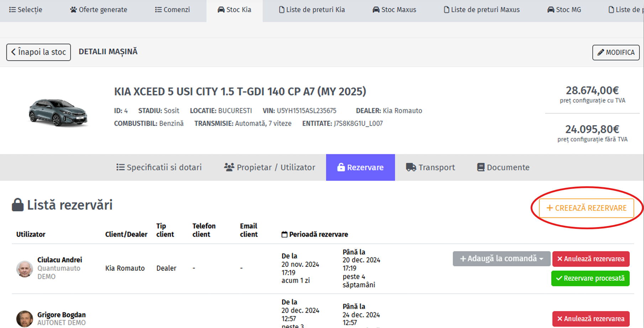644x328 pixels.
Task: Click the car icon on Stoc MG tab
Action: click(551, 10)
